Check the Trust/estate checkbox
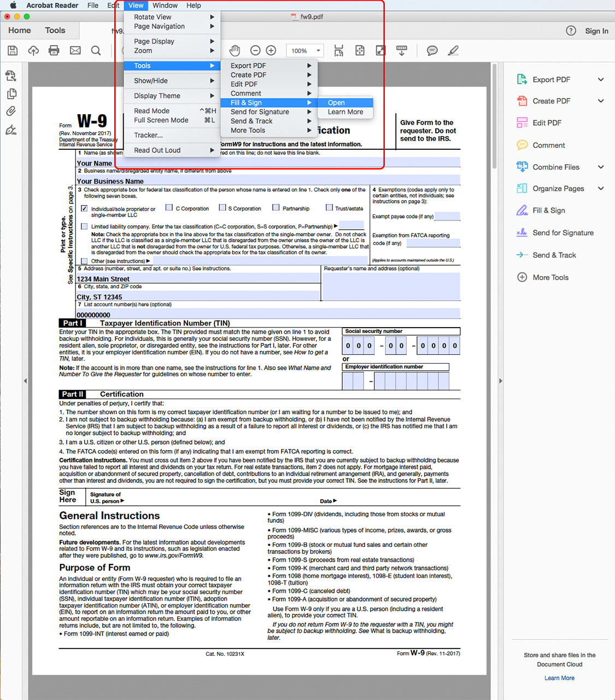 (329, 207)
